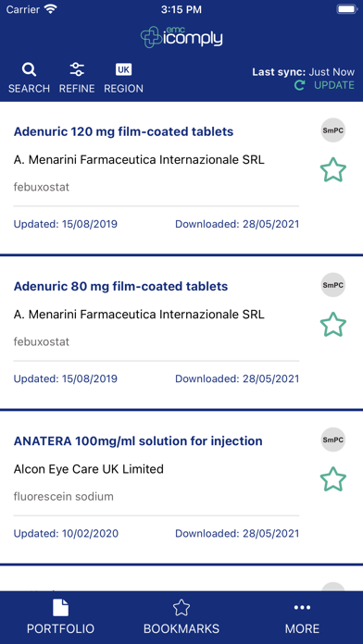
Task: Switch to the Bookmarks tab
Action: [181, 617]
